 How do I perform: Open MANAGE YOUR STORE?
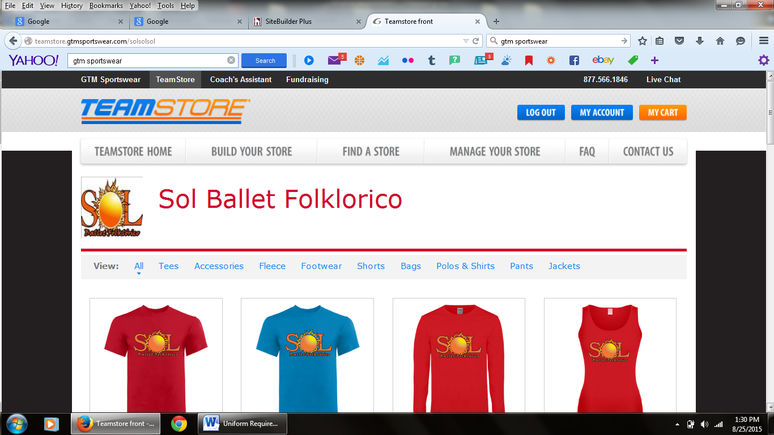495,152
